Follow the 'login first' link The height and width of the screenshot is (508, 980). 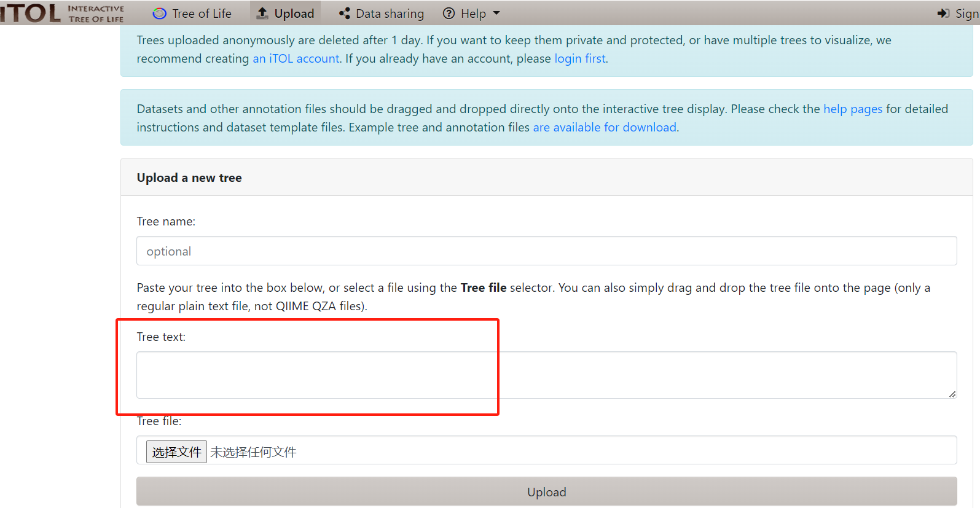point(580,58)
